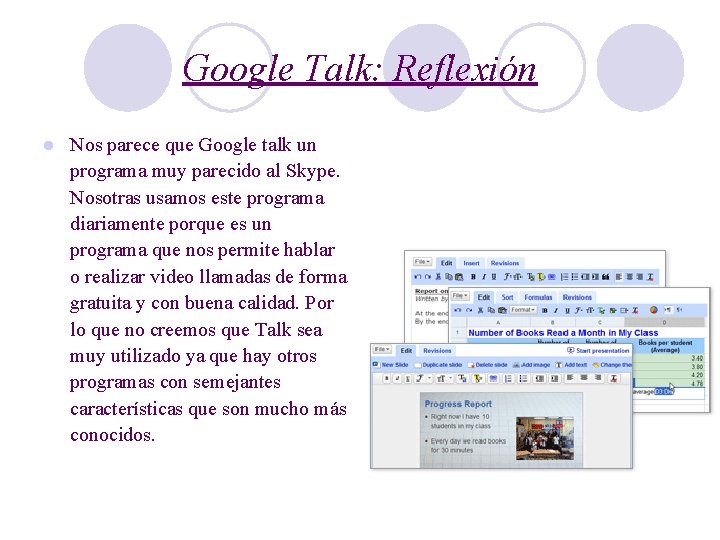
Task: Toggle Bold in the document editor toolbar
Action: 473,277
